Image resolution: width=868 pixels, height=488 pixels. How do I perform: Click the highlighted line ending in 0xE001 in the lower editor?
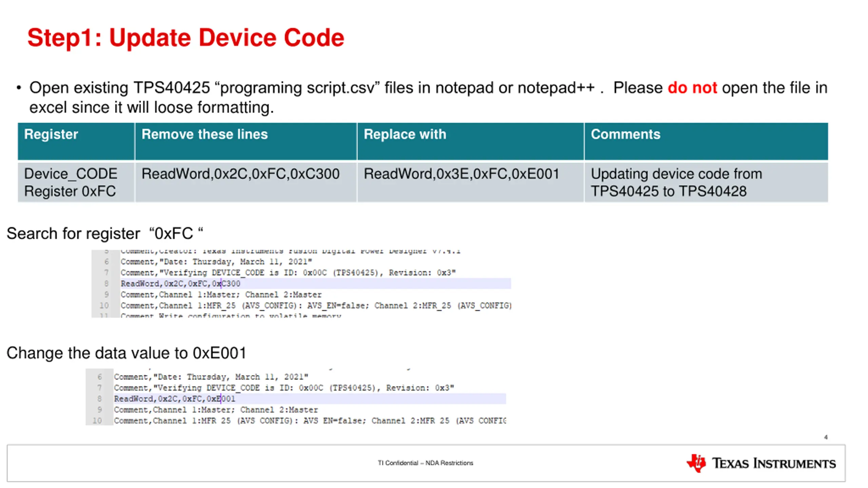pyautogui.click(x=310, y=399)
